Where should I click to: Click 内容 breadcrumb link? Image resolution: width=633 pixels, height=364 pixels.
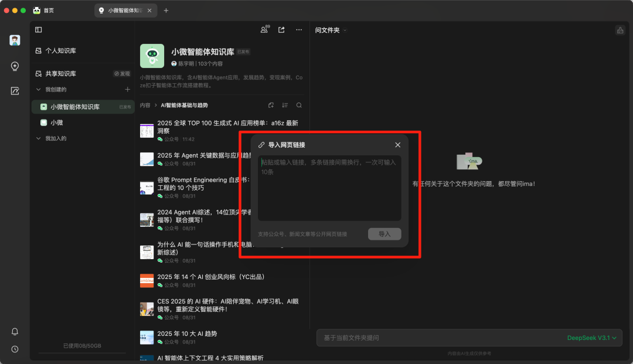(x=145, y=105)
